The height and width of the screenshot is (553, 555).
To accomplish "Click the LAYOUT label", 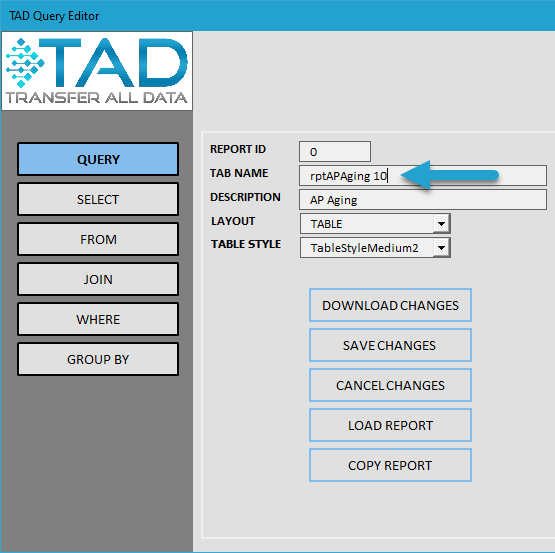I will [233, 221].
